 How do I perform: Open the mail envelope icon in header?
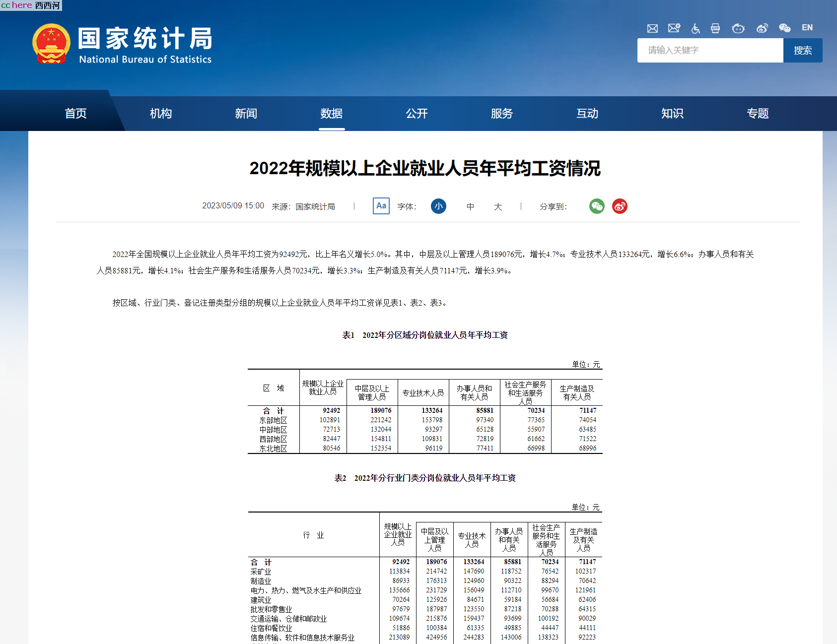pos(652,28)
